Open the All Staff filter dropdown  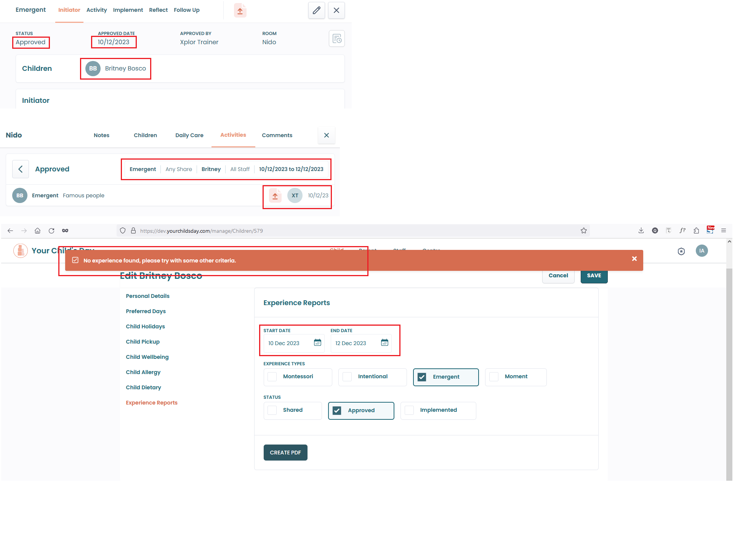coord(240,169)
